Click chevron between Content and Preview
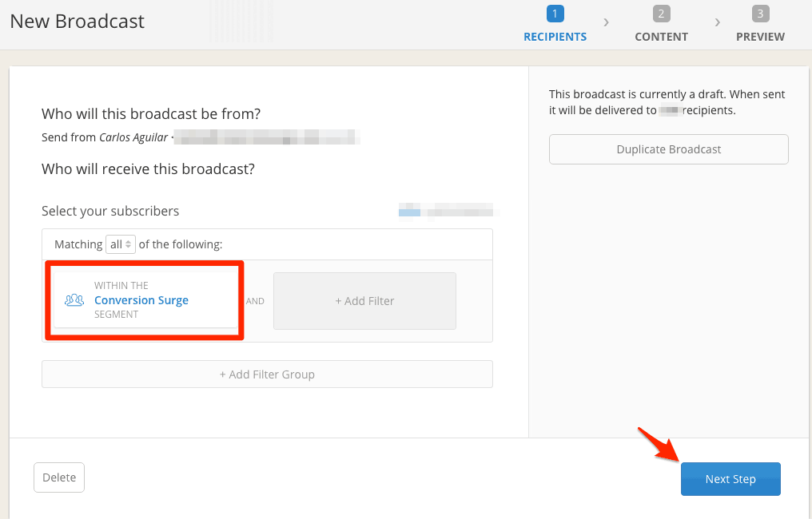This screenshot has width=812, height=519. point(718,22)
